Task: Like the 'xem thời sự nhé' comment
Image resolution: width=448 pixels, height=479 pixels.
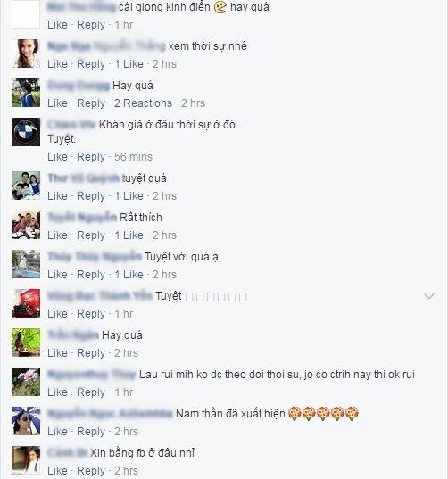Action: pos(57,64)
